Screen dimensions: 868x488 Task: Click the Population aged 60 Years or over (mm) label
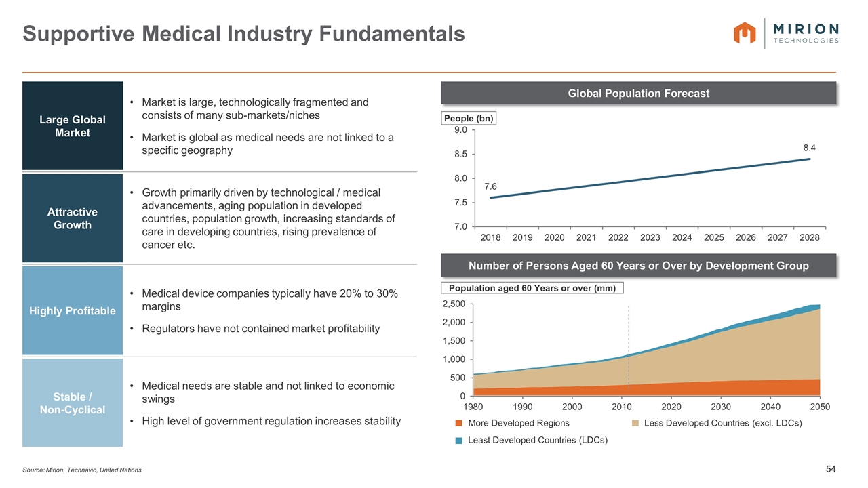pyautogui.click(x=532, y=288)
